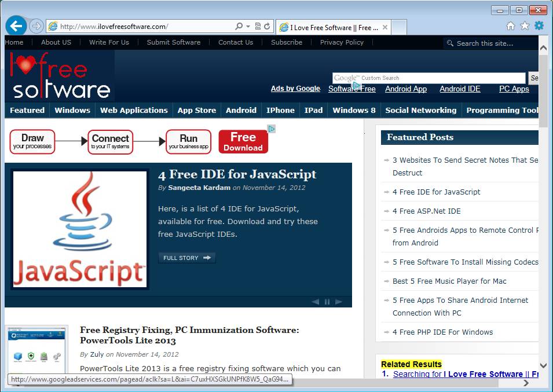Click the browser Back arrow button
Viewport: 553px width, 392px height.
click(x=16, y=25)
